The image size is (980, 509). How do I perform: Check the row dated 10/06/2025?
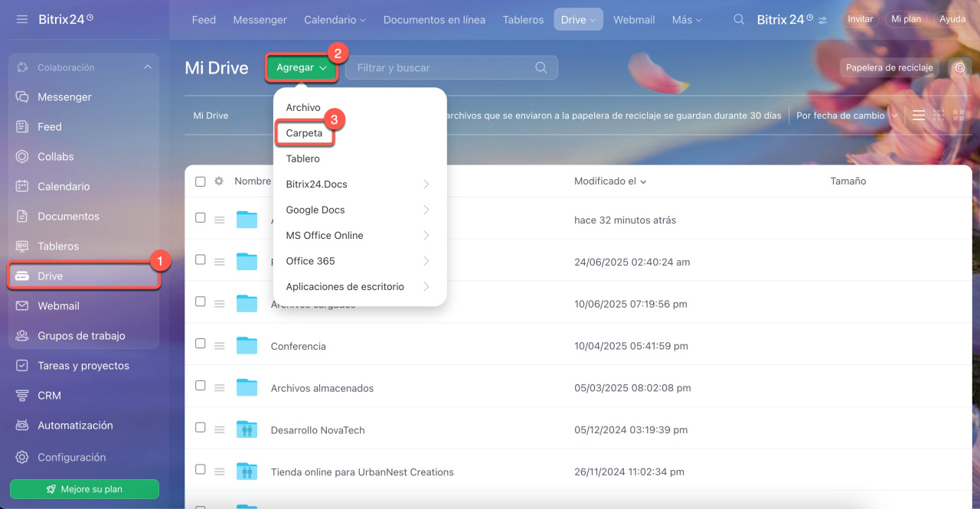[201, 302]
